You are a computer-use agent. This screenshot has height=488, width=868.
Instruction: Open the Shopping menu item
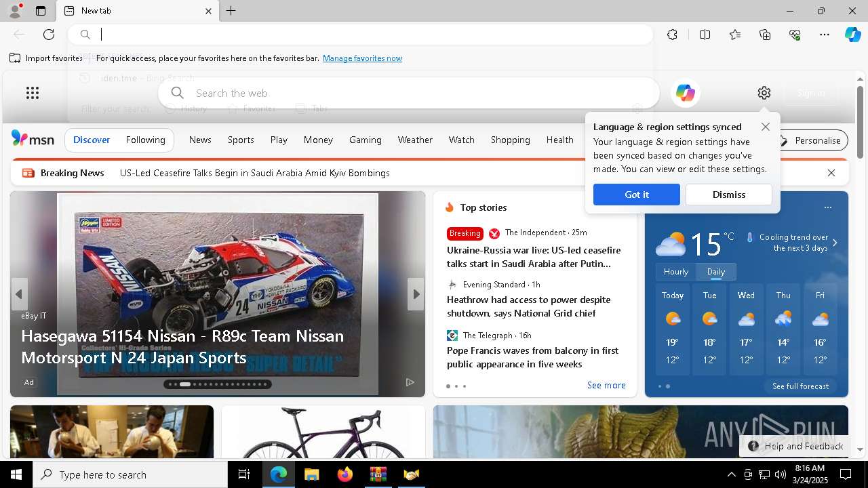click(x=510, y=140)
